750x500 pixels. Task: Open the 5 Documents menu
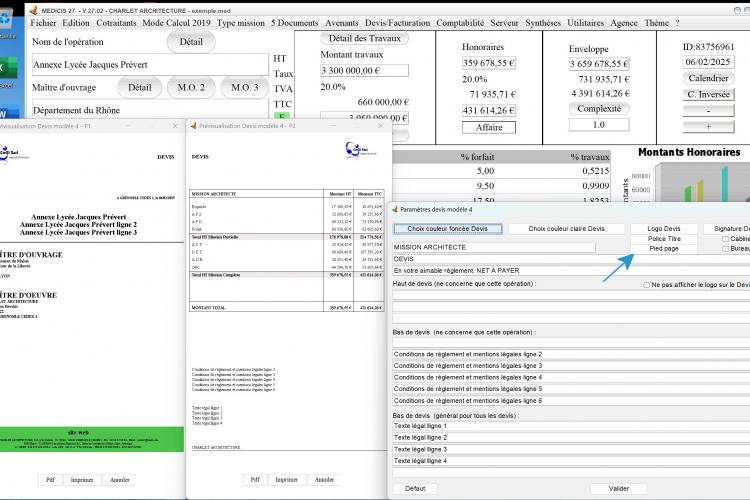(x=295, y=23)
